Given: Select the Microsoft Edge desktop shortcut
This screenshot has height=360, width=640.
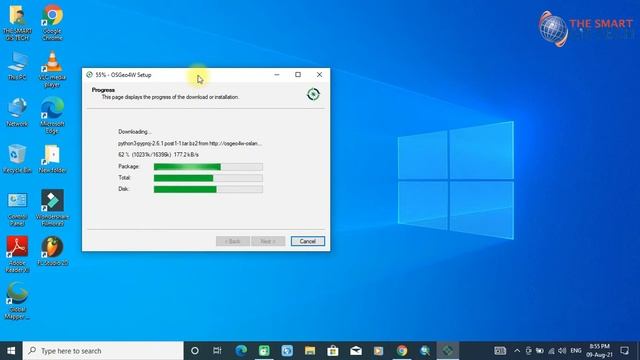Looking at the screenshot, I should click(52, 116).
